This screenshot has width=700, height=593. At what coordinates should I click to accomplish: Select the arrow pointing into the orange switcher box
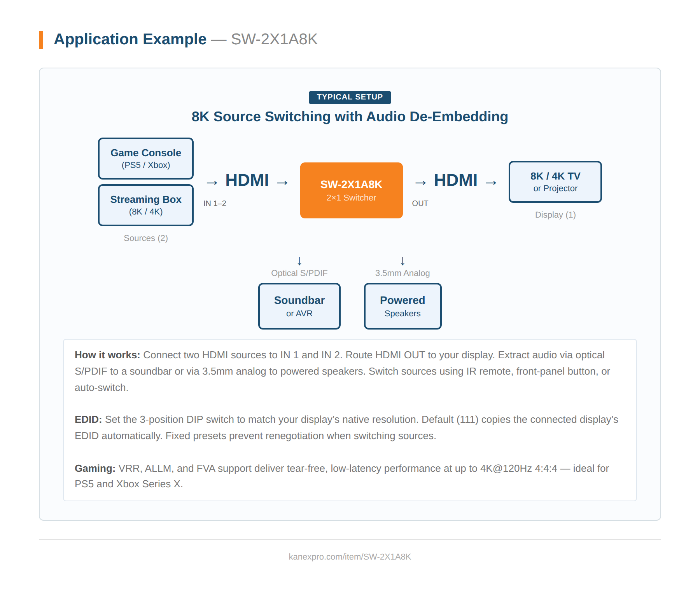(x=282, y=182)
